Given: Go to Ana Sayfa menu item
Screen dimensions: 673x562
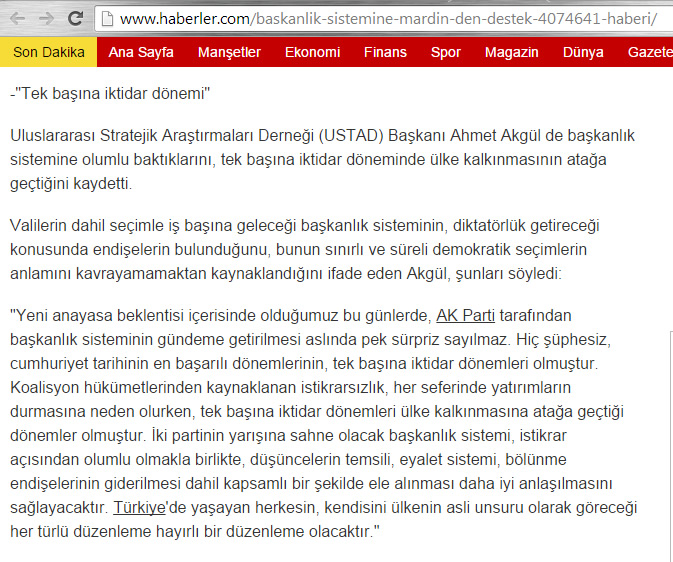Looking at the screenshot, I should point(141,52).
